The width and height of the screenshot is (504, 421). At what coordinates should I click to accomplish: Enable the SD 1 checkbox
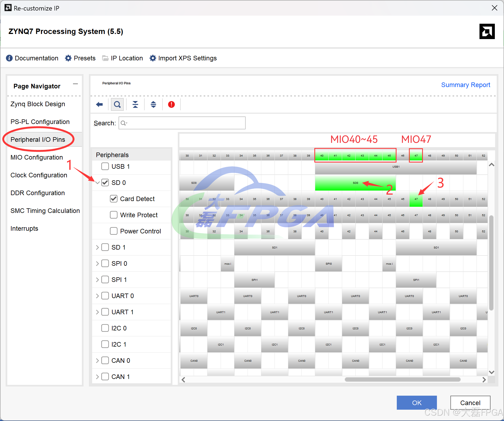click(105, 247)
